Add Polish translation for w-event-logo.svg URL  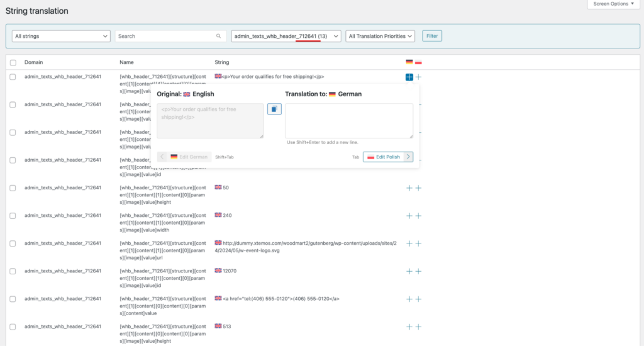tap(418, 243)
